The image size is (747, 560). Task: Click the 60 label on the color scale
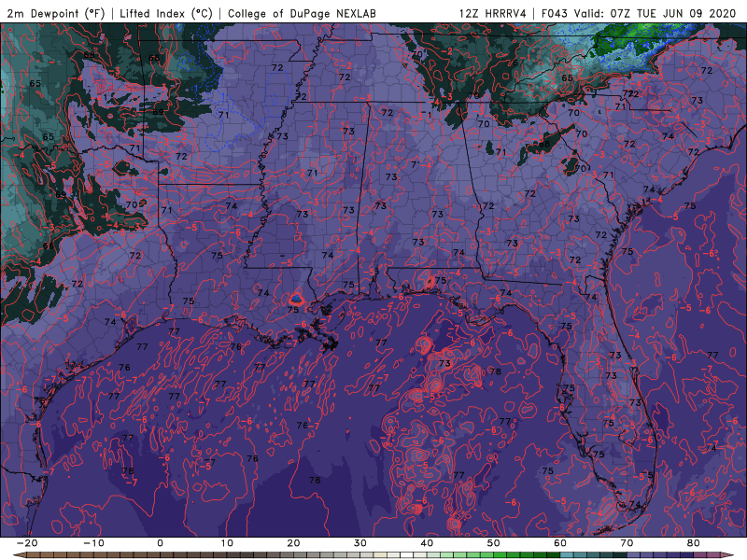tap(560, 543)
